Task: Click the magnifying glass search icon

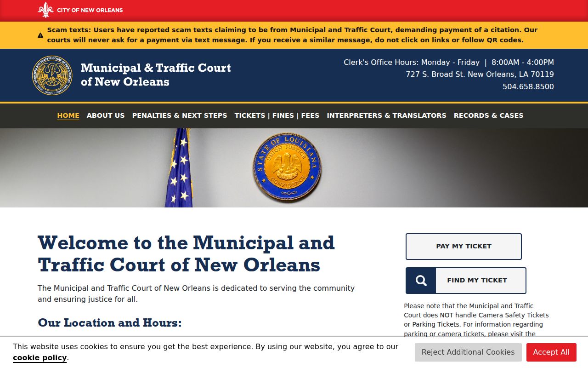Action: click(x=421, y=281)
